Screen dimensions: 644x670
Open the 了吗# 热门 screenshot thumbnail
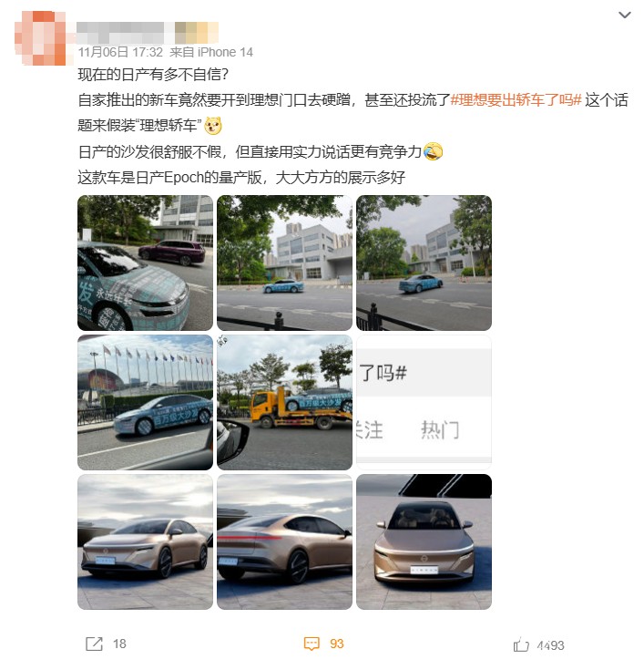click(424, 403)
